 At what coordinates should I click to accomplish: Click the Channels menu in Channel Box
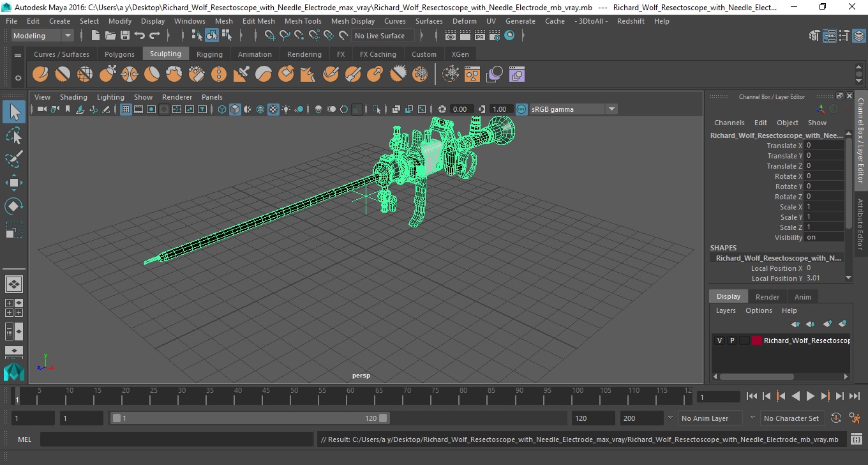pos(729,123)
